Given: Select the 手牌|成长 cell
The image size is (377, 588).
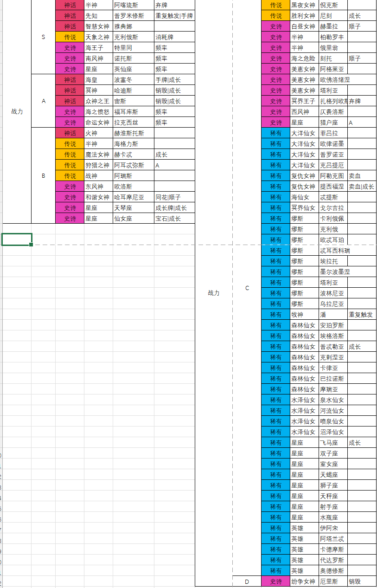Looking at the screenshot, I should click(174, 80).
